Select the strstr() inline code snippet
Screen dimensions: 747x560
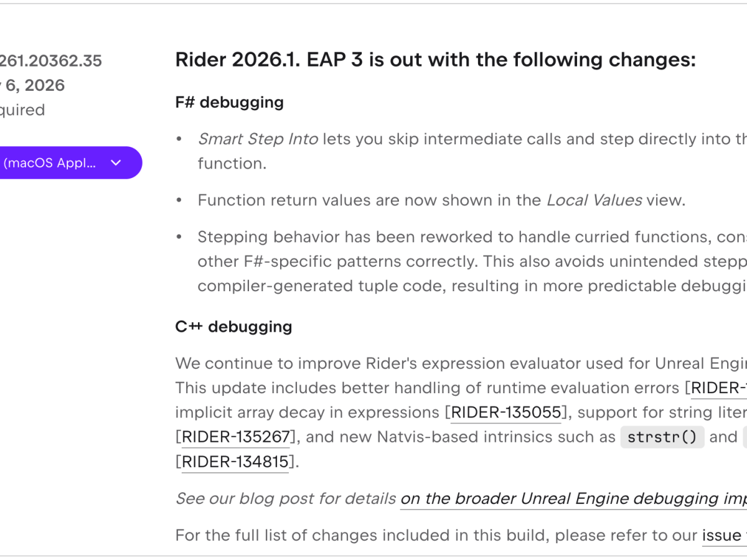point(662,437)
